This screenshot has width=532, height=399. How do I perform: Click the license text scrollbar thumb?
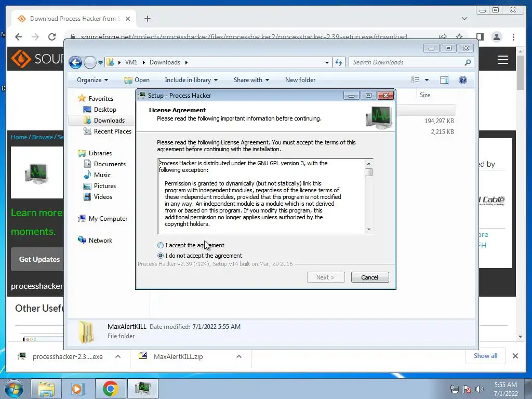pyautogui.click(x=368, y=172)
